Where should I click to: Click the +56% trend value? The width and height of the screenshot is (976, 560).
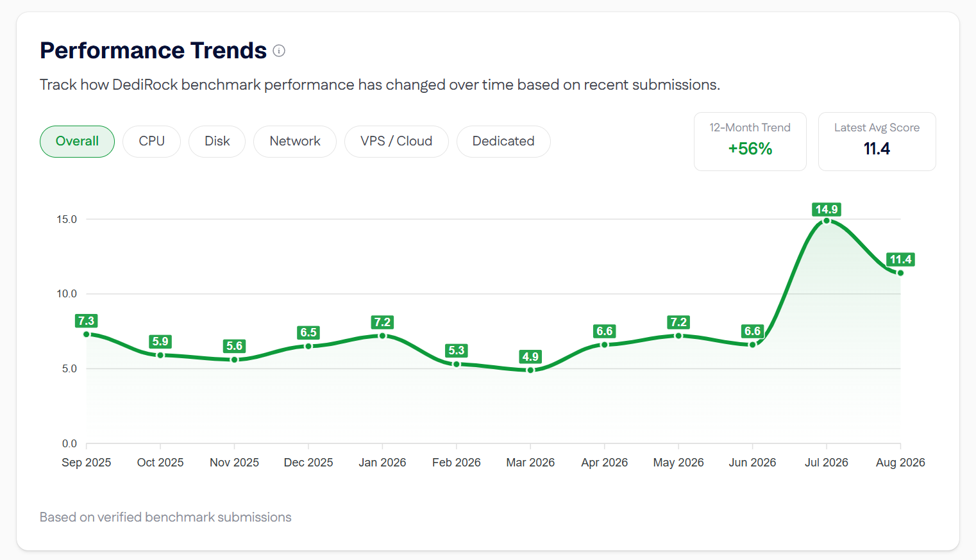[x=750, y=149]
